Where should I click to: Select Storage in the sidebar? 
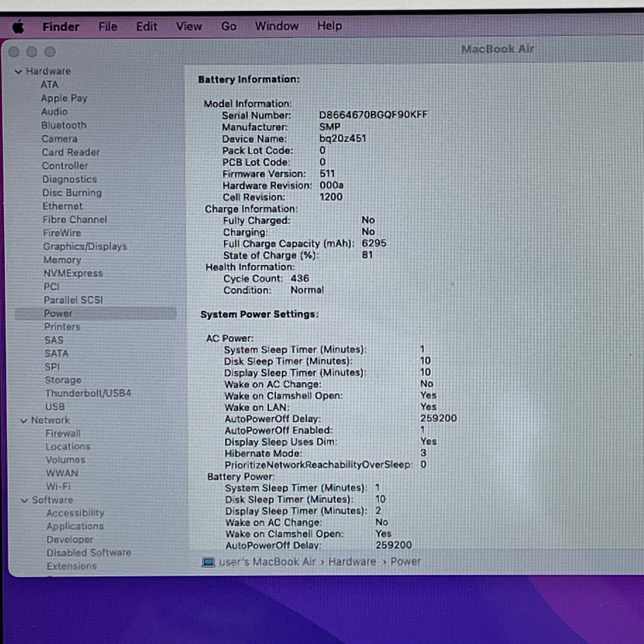[x=63, y=380]
